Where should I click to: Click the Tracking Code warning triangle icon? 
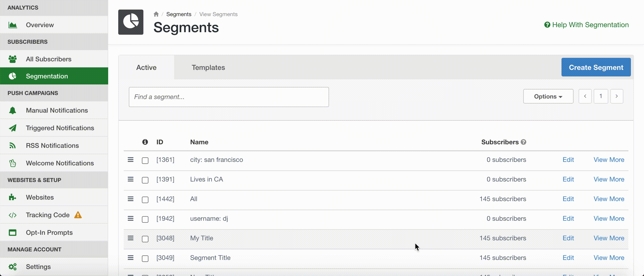click(x=78, y=215)
